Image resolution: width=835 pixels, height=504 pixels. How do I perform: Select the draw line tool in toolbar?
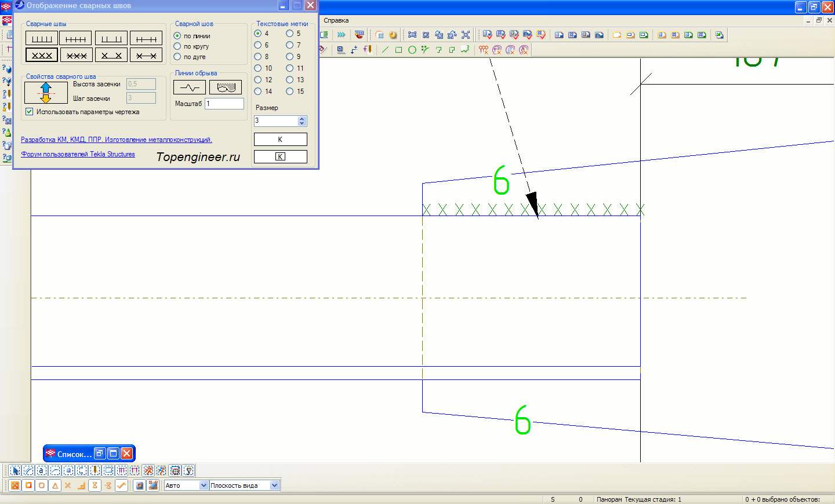tap(385, 50)
